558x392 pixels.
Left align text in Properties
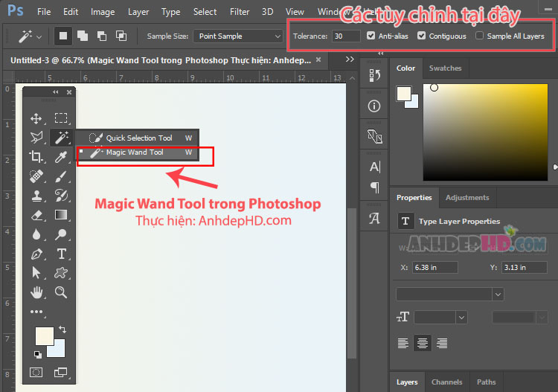coord(403,343)
